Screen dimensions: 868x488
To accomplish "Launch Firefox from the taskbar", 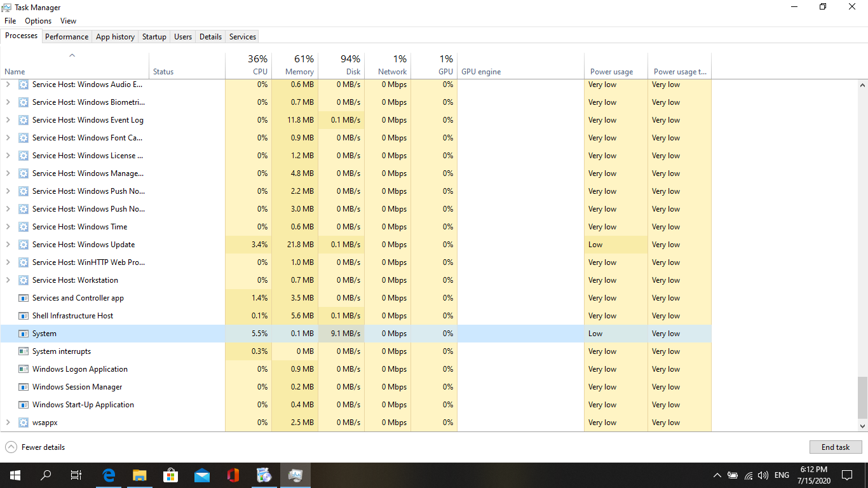I will (x=233, y=475).
